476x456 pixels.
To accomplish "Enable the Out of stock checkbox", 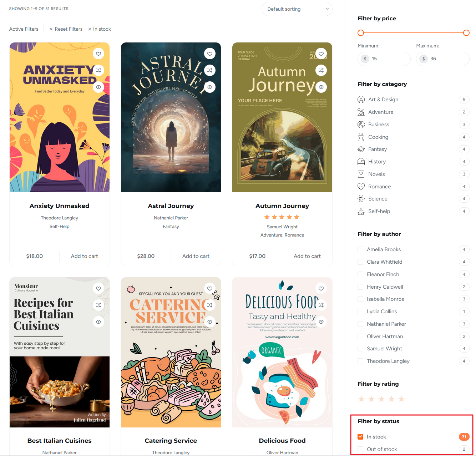I will [360, 449].
